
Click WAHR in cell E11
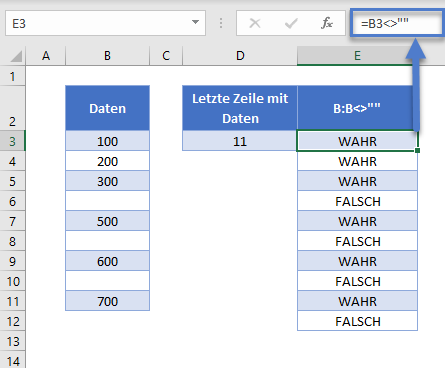coord(357,301)
